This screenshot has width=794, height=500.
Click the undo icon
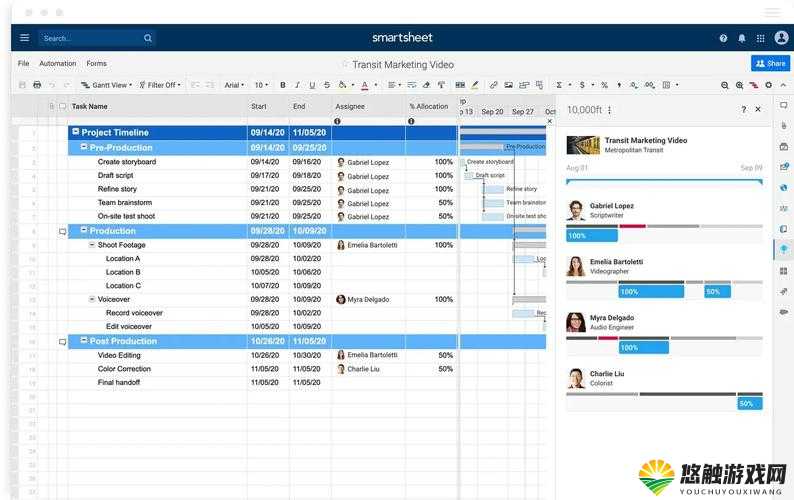[x=52, y=85]
